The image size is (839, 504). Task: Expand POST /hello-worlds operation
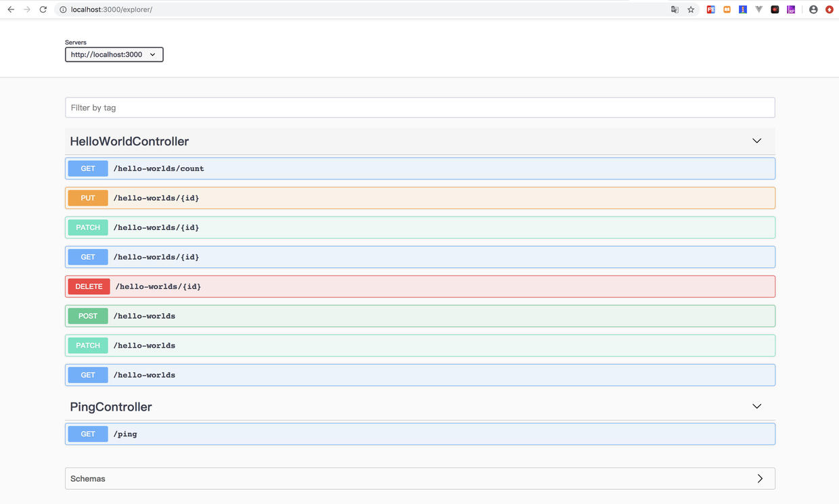[x=419, y=316]
